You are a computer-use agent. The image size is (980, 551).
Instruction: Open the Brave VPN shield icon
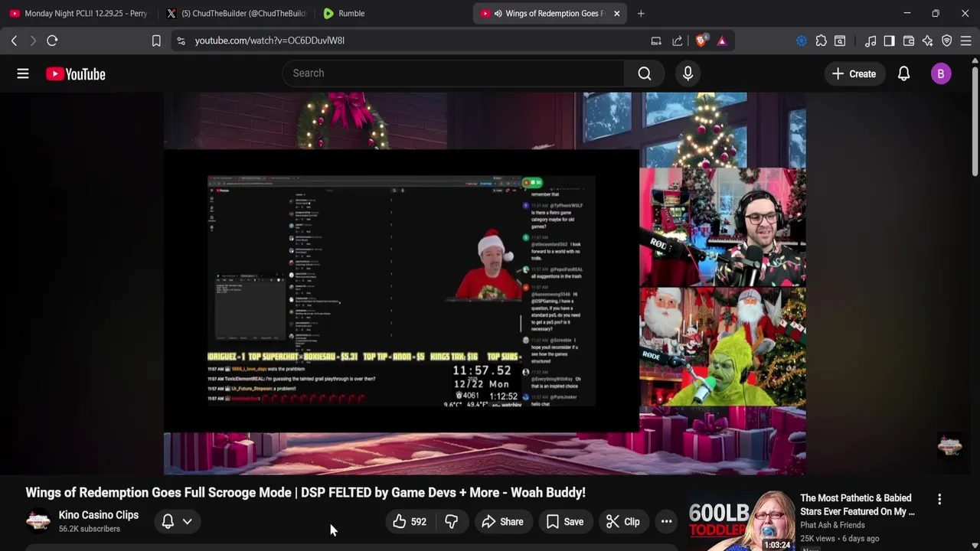coord(947,41)
